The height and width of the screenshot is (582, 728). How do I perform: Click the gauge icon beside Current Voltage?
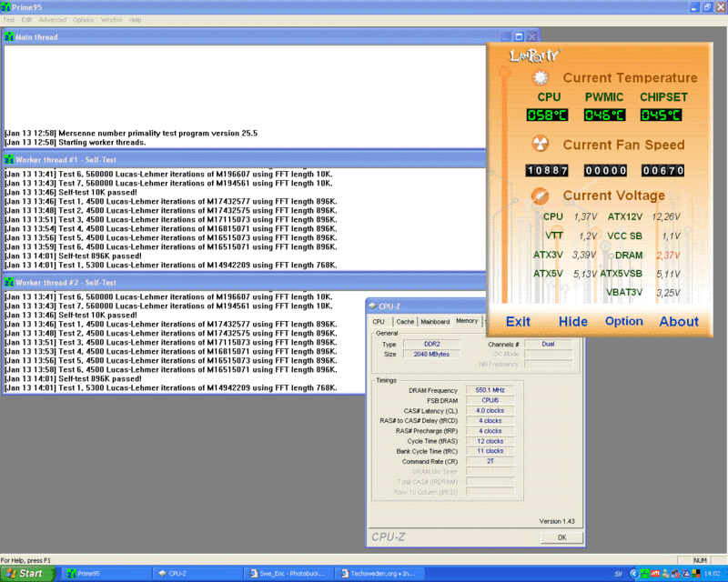(x=540, y=196)
